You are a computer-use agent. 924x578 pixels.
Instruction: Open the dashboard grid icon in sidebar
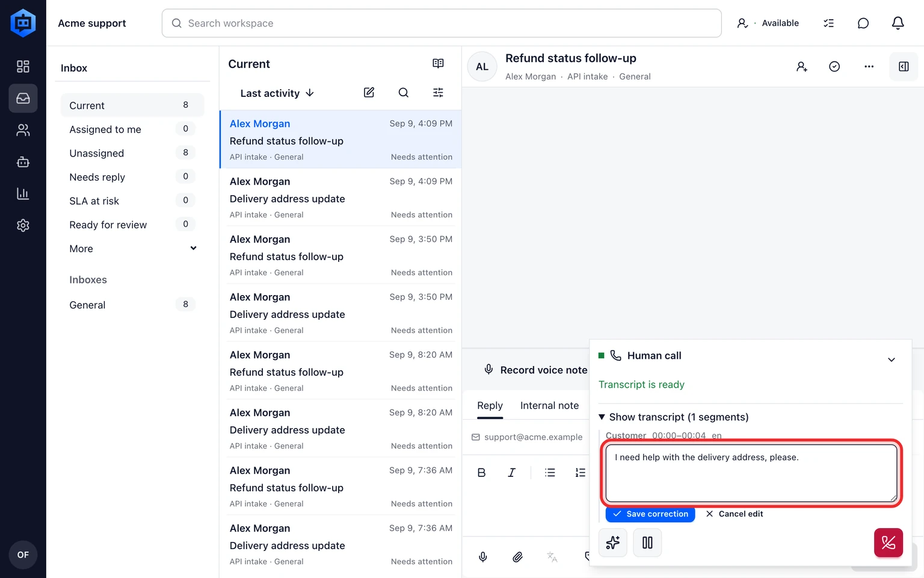(23, 66)
